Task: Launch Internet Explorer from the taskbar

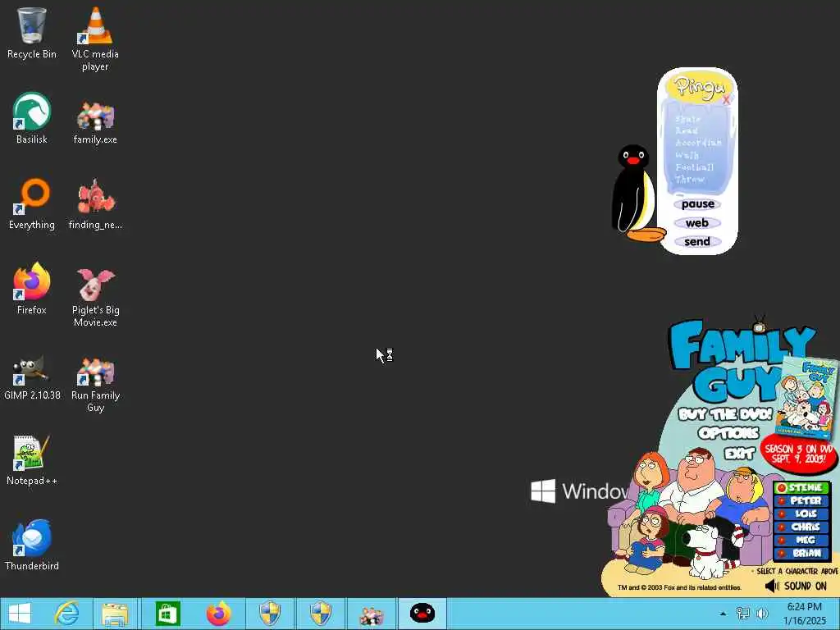Action: coord(67,614)
